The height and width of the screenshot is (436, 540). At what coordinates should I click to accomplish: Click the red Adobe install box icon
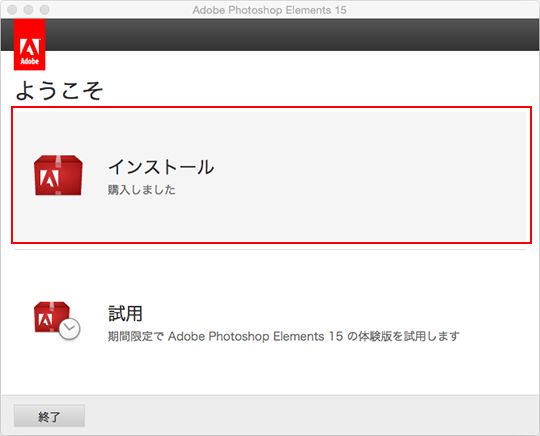[58, 175]
